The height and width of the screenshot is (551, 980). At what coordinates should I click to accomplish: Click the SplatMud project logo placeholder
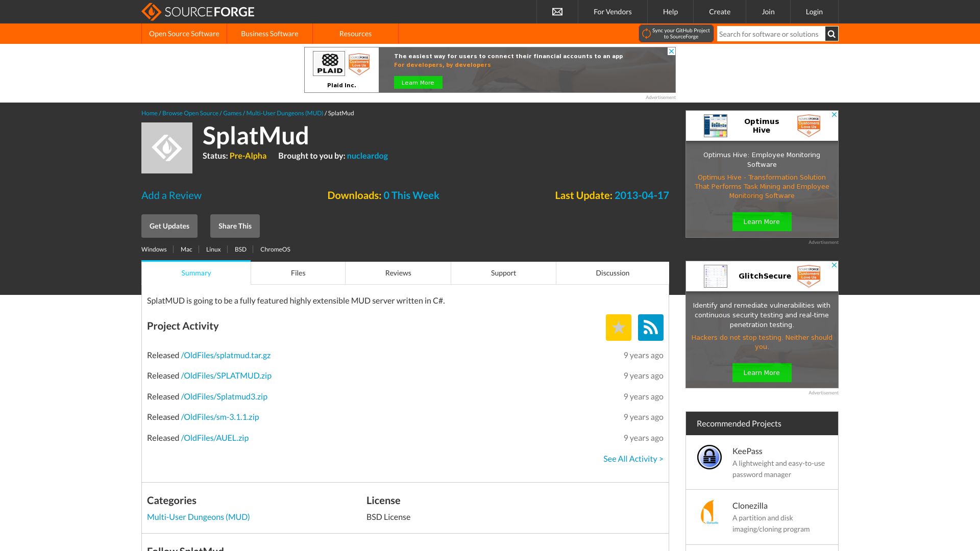167,148
